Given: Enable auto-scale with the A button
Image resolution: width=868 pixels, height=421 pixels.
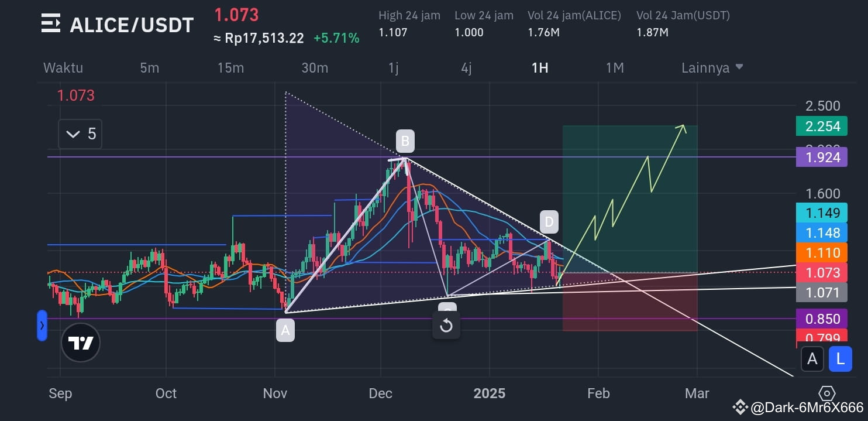Looking at the screenshot, I should point(812,358).
